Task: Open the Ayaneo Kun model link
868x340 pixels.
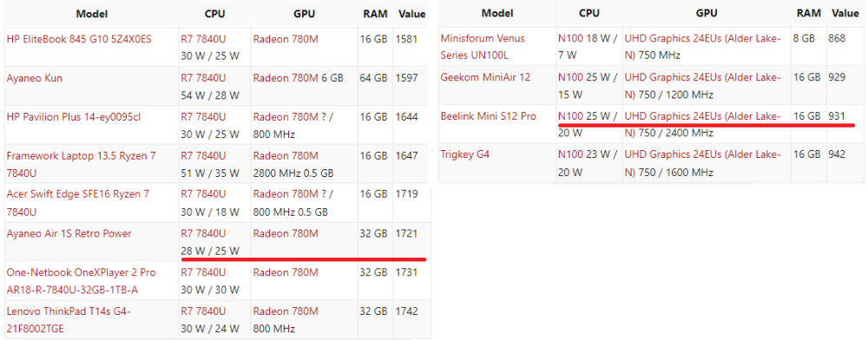Action: pyautogui.click(x=35, y=78)
